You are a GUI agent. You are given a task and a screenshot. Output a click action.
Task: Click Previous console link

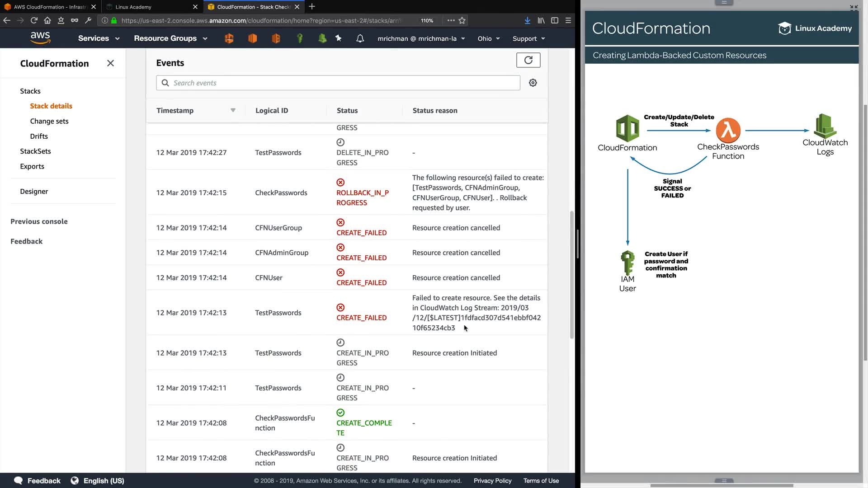39,221
